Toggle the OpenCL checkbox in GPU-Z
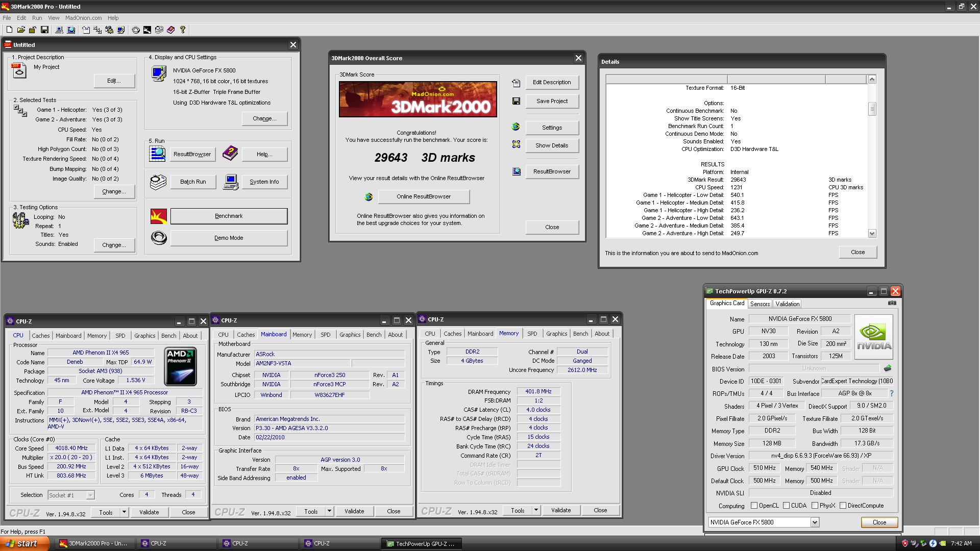Image resolution: width=980 pixels, height=551 pixels. (x=754, y=506)
